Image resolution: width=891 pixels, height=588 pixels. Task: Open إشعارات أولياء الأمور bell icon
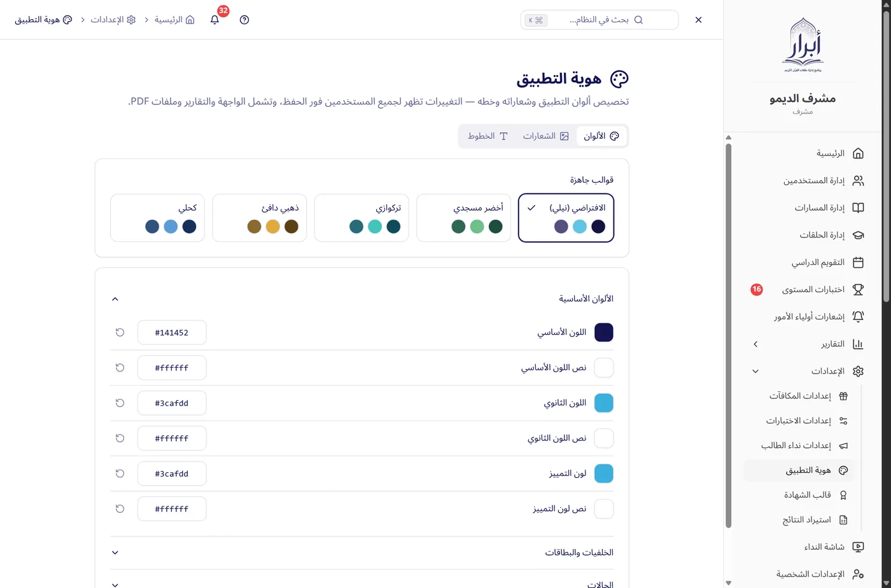(x=858, y=317)
